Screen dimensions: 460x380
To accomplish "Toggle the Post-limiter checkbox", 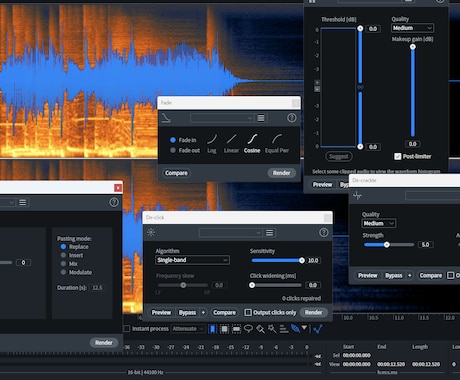I will click(397, 156).
